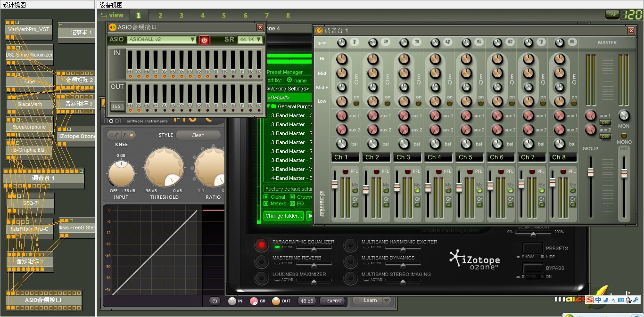
Task: Toggle the Pro-C EXPERT button
Action: point(332,301)
